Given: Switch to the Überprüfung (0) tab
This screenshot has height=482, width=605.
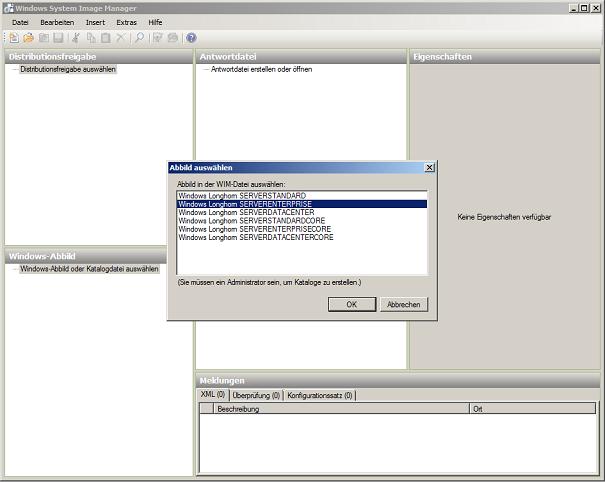Looking at the screenshot, I should (256, 396).
